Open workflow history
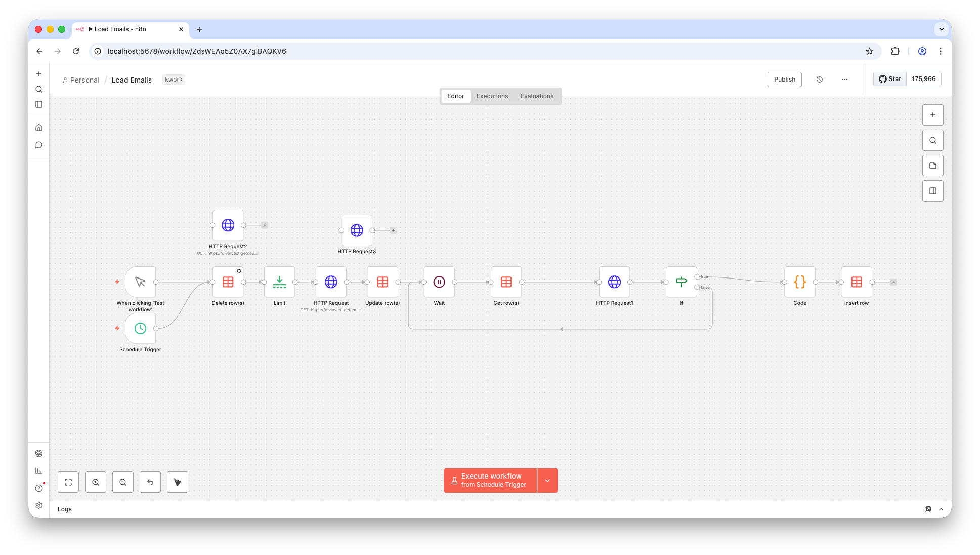The image size is (980, 555). click(x=820, y=80)
